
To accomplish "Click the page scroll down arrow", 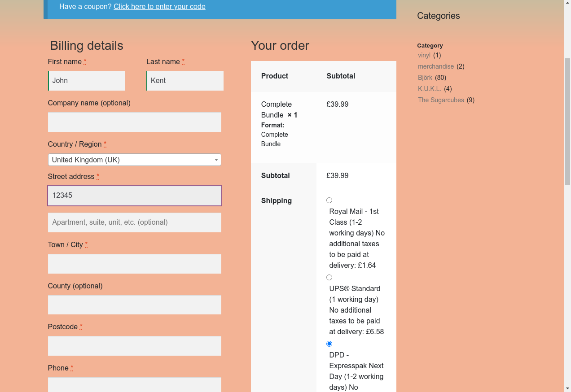I will point(567,388).
